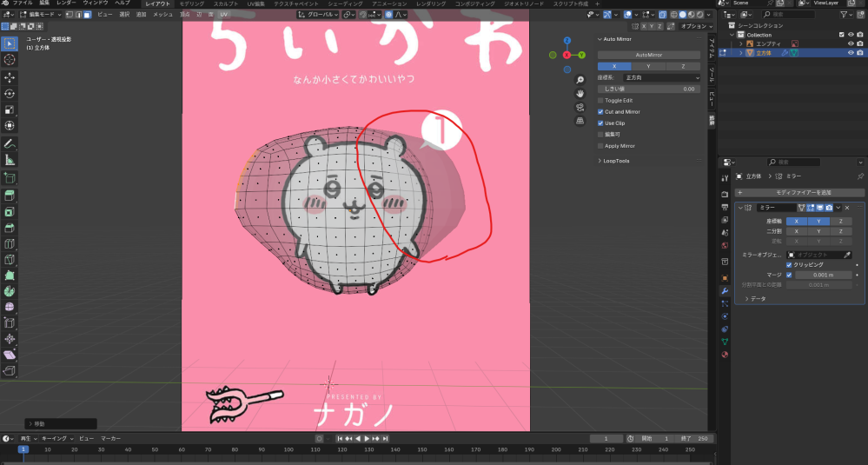Uncheck Cut and Mirror checkbox
Viewport: 868px width, 465px height.
point(600,112)
